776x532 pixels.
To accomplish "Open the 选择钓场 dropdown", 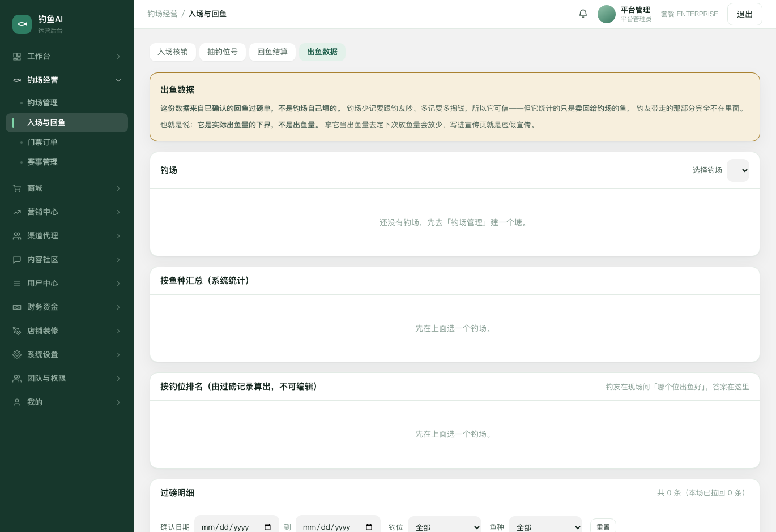I will coord(738,170).
